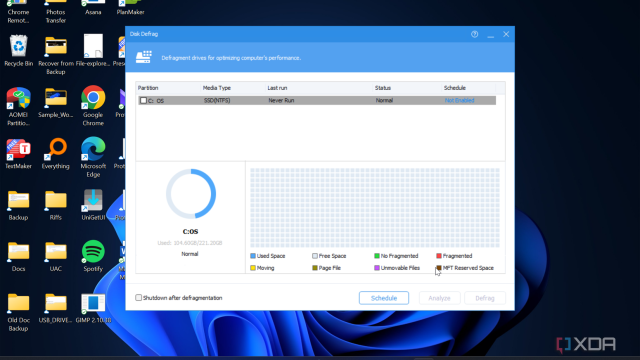Click the Schedule button

pos(384,298)
